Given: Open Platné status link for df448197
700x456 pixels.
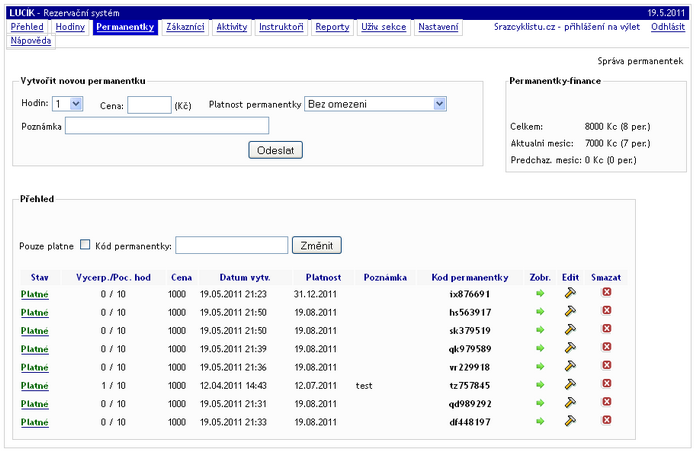Looking at the screenshot, I should 34,423.
